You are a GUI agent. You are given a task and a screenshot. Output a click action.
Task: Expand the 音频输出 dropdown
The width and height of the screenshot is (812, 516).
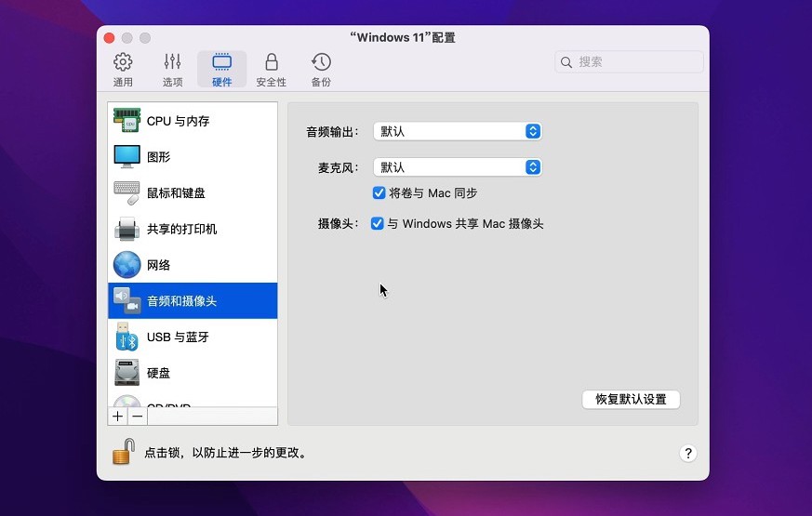point(457,132)
